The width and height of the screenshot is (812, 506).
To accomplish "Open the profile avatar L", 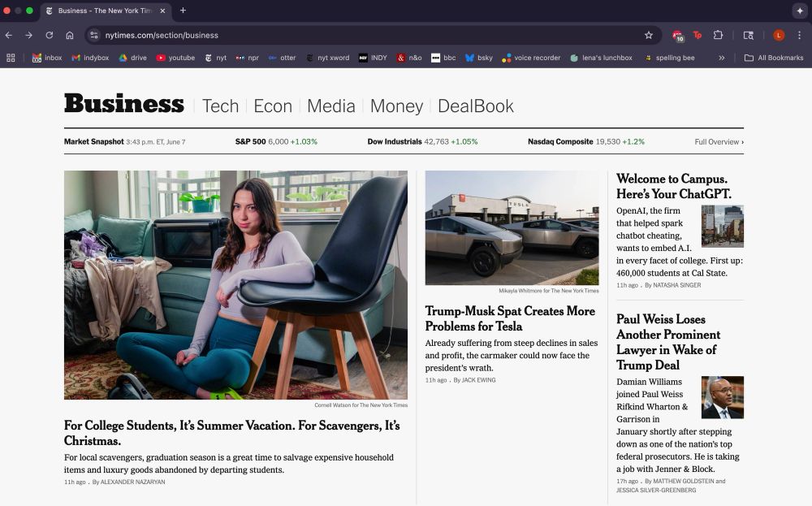I will [779, 35].
